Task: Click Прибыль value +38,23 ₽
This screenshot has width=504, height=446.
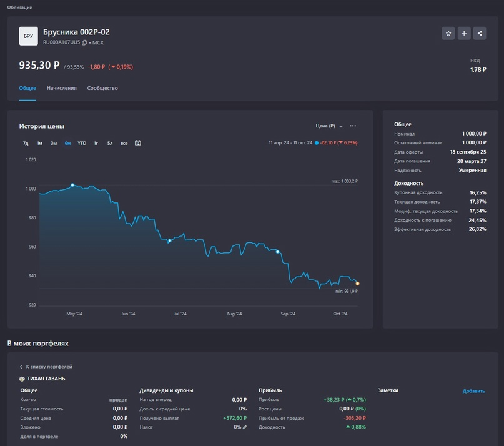Action: 334,400
